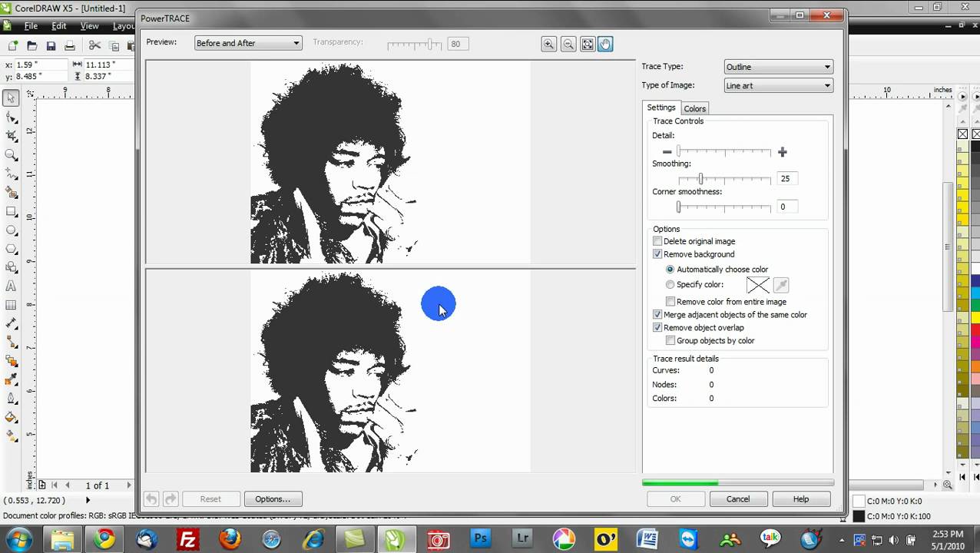Open Google Chrome from the Windows taskbar
Viewport: 980px width, 553px height.
point(104,539)
